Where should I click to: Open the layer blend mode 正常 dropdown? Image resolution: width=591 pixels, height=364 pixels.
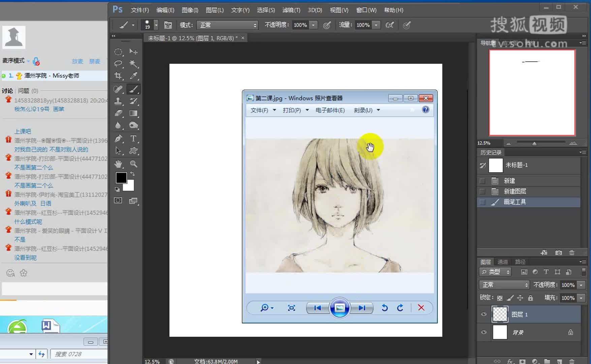click(x=504, y=285)
